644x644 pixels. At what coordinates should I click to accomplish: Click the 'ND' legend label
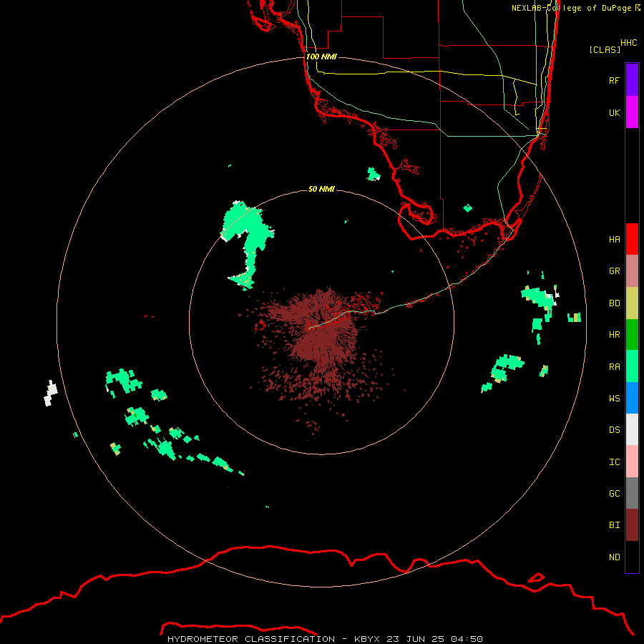[615, 557]
